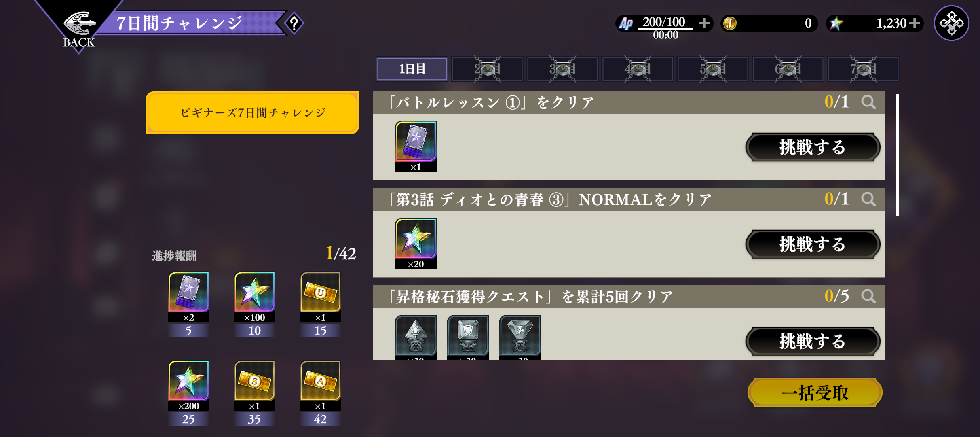Screen dimensions: 980x437
Task: Tap the ×20 rainbow star reward
Action: tap(416, 243)
